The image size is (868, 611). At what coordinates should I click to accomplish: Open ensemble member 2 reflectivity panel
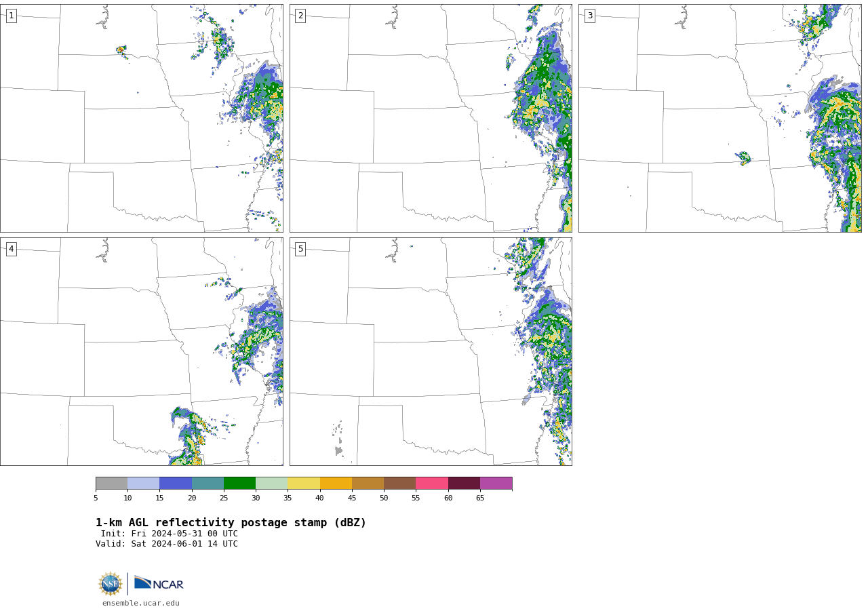point(431,118)
